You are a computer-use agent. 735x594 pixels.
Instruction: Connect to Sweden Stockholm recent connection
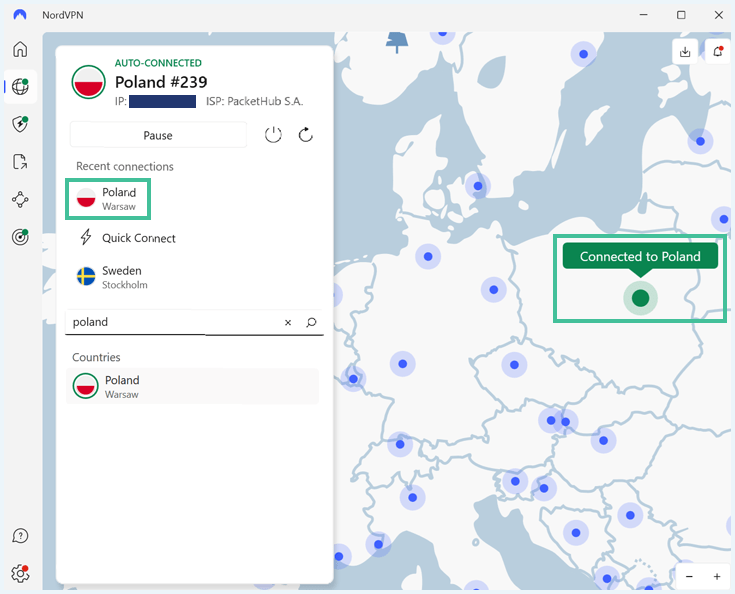(112, 277)
